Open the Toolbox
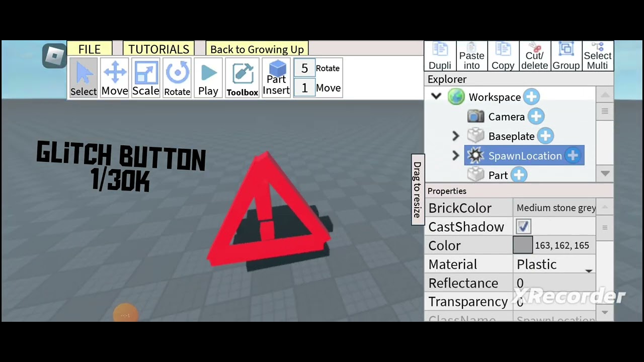Image resolution: width=644 pixels, height=362 pixels. [242, 78]
